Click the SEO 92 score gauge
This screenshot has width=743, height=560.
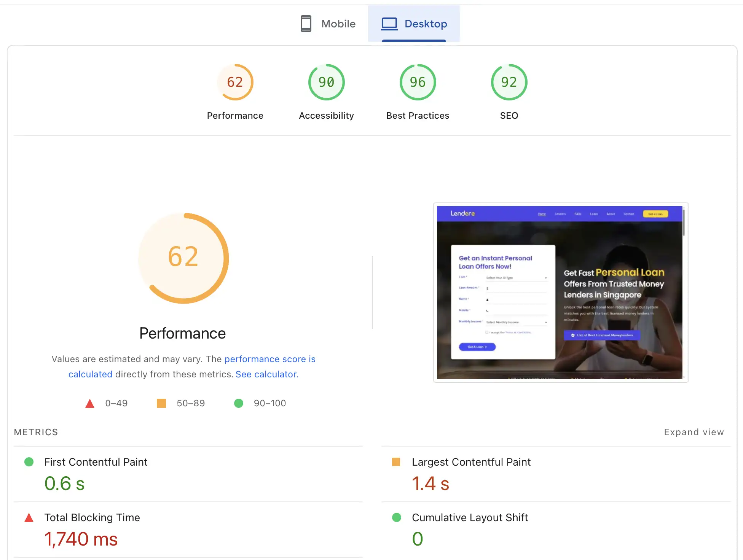point(509,82)
